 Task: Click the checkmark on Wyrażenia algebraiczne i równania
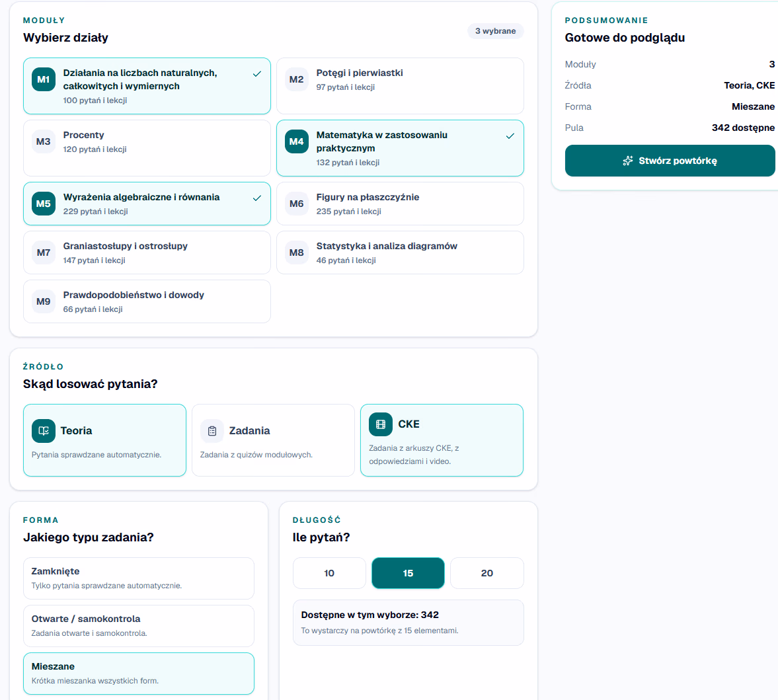[x=257, y=198]
